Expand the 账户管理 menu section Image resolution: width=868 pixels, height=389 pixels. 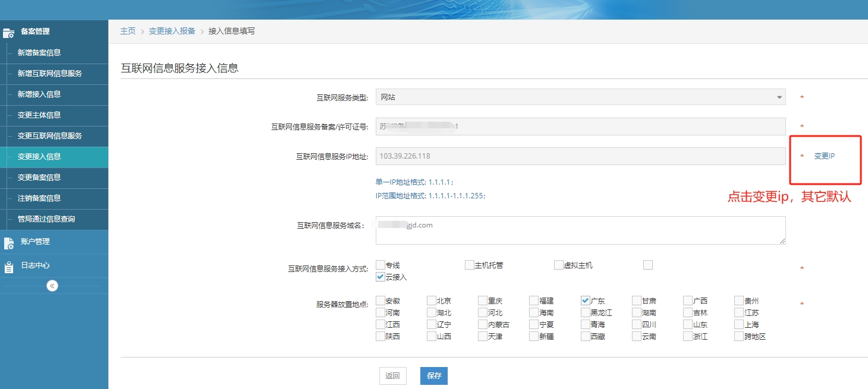tap(35, 242)
